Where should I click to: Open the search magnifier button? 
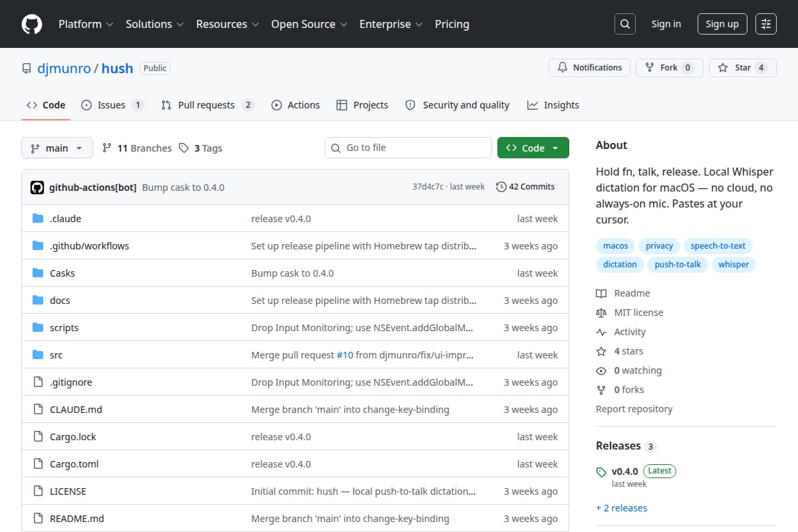click(x=624, y=24)
